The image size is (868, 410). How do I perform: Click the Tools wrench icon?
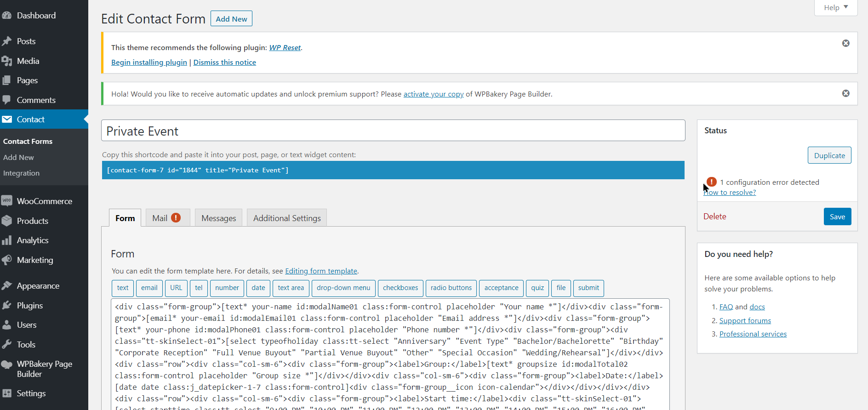tap(7, 345)
